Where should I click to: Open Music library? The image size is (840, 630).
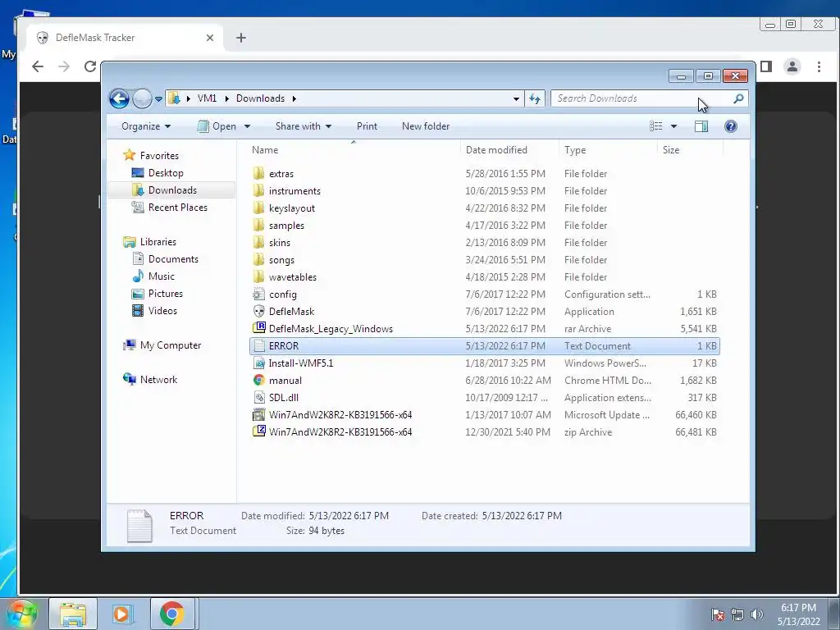[162, 276]
